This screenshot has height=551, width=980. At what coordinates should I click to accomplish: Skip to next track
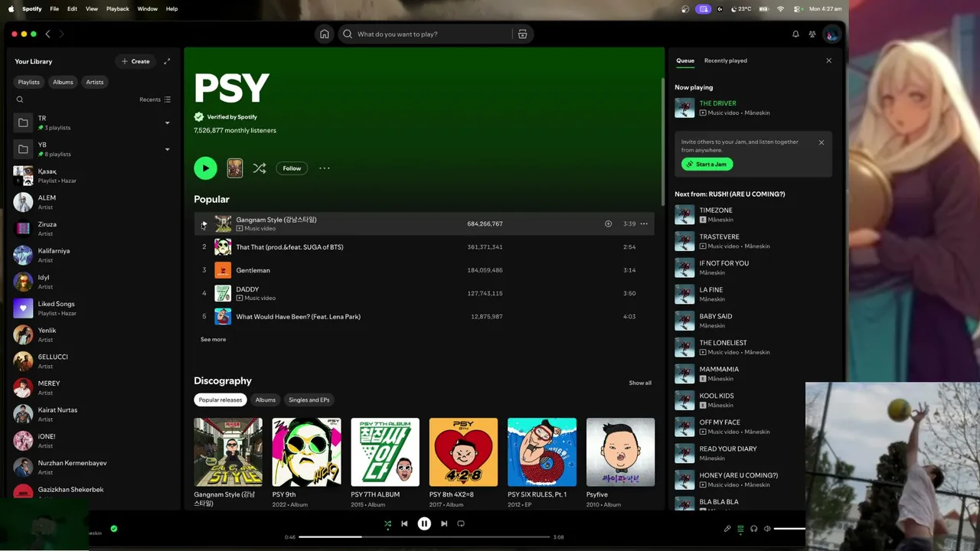click(444, 524)
